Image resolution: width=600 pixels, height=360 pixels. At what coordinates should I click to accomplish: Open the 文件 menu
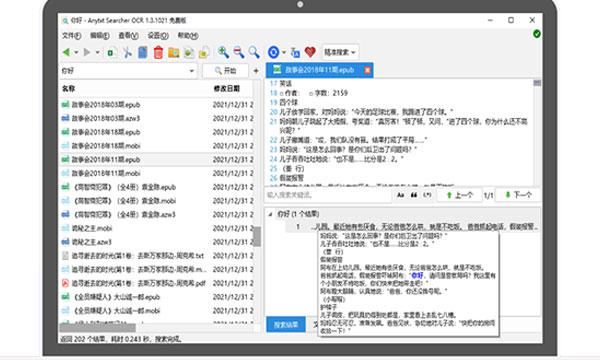tap(72, 36)
